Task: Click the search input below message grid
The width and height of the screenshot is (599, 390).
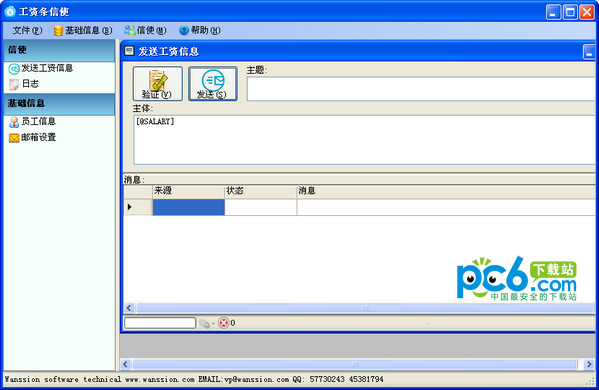Action: pyautogui.click(x=160, y=323)
